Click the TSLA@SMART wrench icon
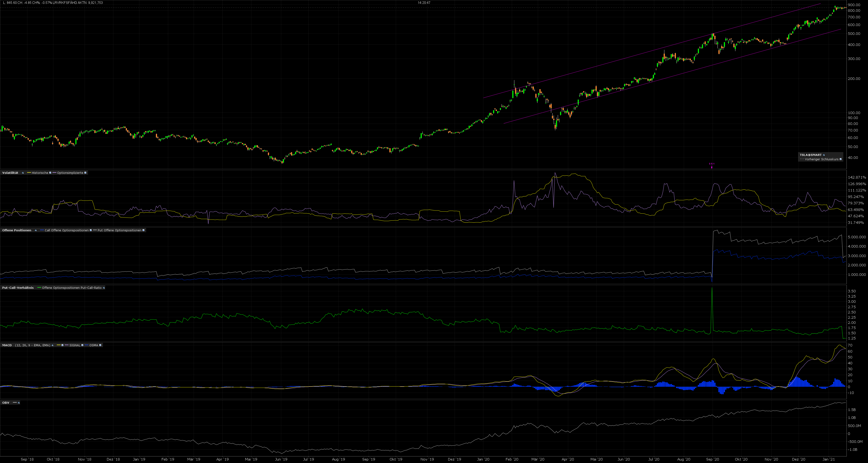Screen dimensions: 868x463 coord(823,155)
